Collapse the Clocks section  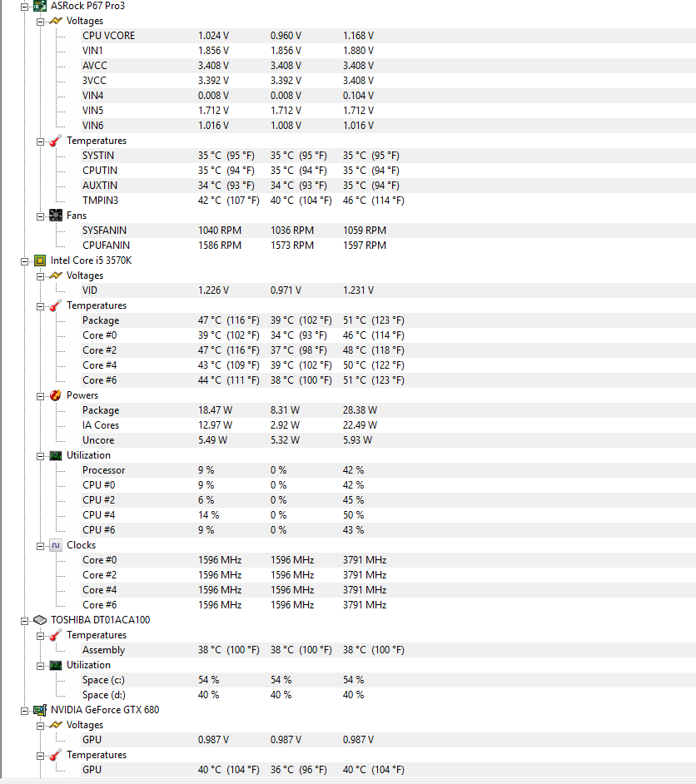[40, 546]
